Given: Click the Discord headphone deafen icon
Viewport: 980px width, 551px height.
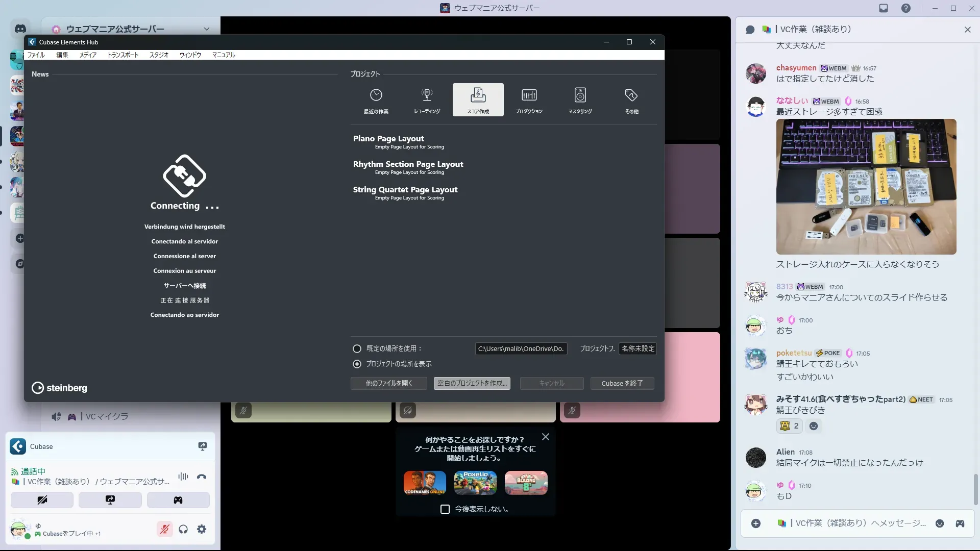Looking at the screenshot, I should click(183, 529).
